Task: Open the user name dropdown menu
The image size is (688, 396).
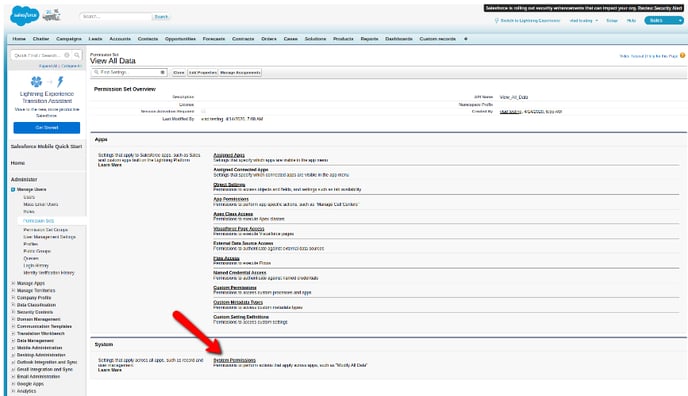Action: (x=583, y=21)
